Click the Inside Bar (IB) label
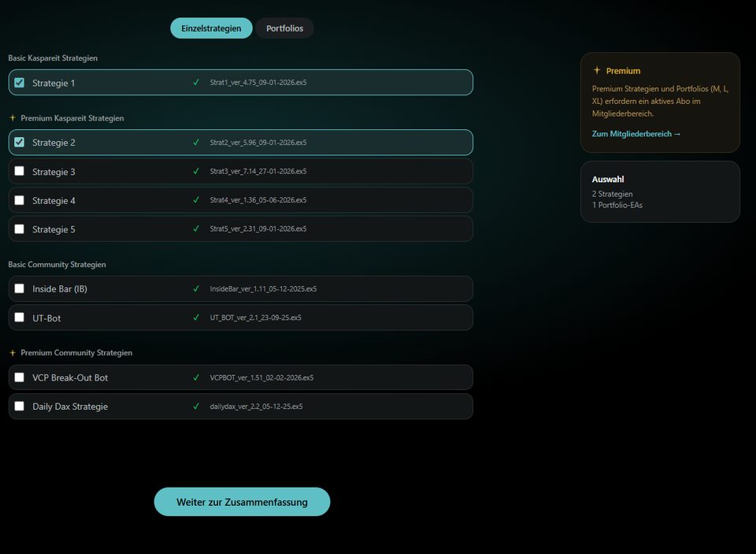The width and height of the screenshot is (756, 554). pyautogui.click(x=60, y=289)
